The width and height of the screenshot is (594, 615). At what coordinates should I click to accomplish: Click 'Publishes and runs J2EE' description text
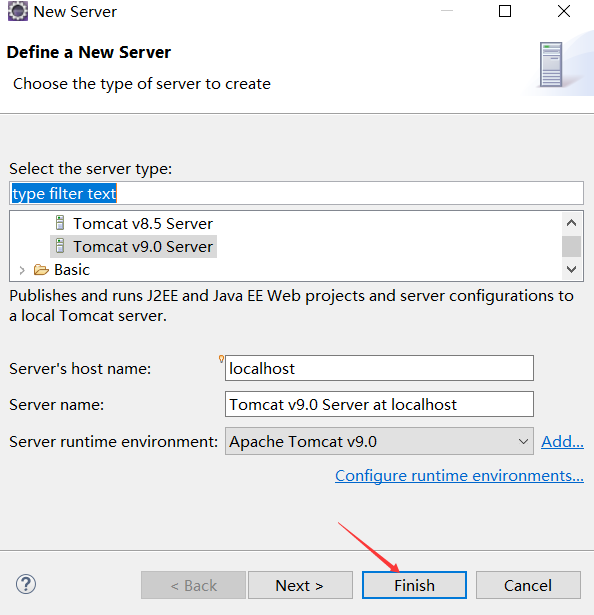292,306
